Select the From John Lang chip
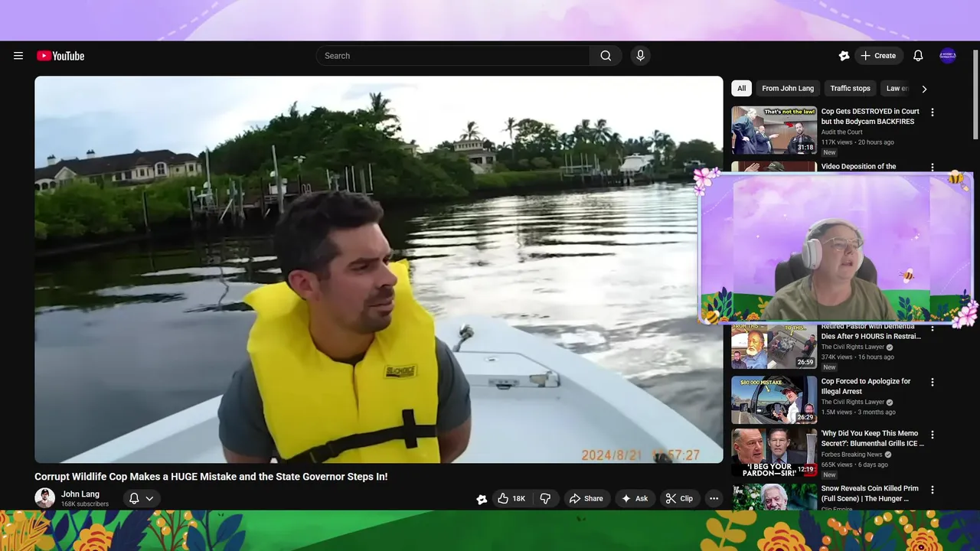Screen dimensions: 980x551 click(x=788, y=89)
